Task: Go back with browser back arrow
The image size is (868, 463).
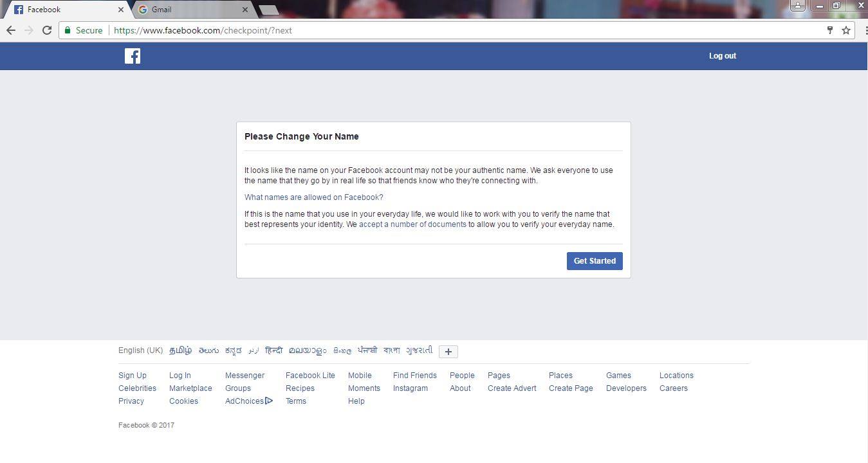Action: pos(11,30)
